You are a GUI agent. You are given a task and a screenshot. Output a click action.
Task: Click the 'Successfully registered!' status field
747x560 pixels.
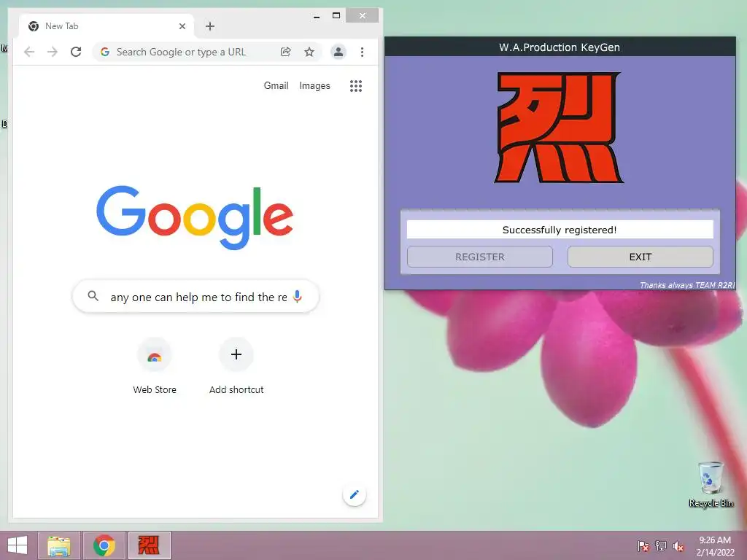tap(560, 230)
